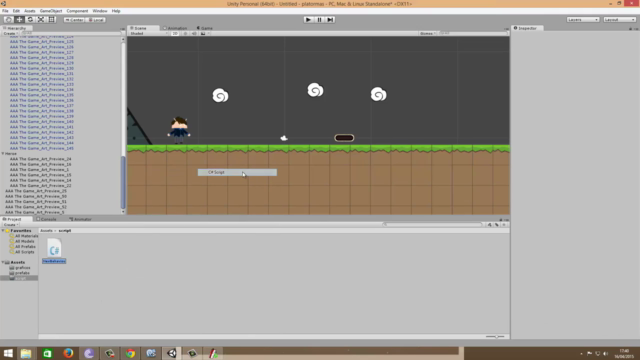Open the Edit menu
This screenshot has width=640, height=360.
(16, 11)
